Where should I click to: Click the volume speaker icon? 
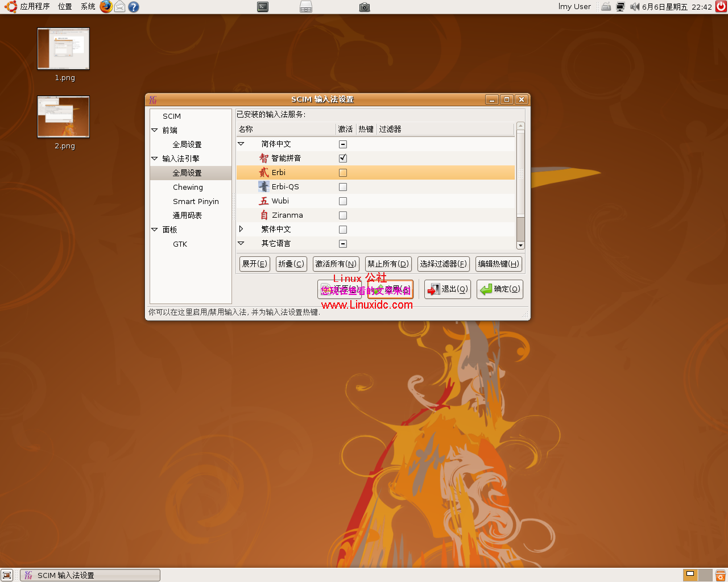(634, 7)
